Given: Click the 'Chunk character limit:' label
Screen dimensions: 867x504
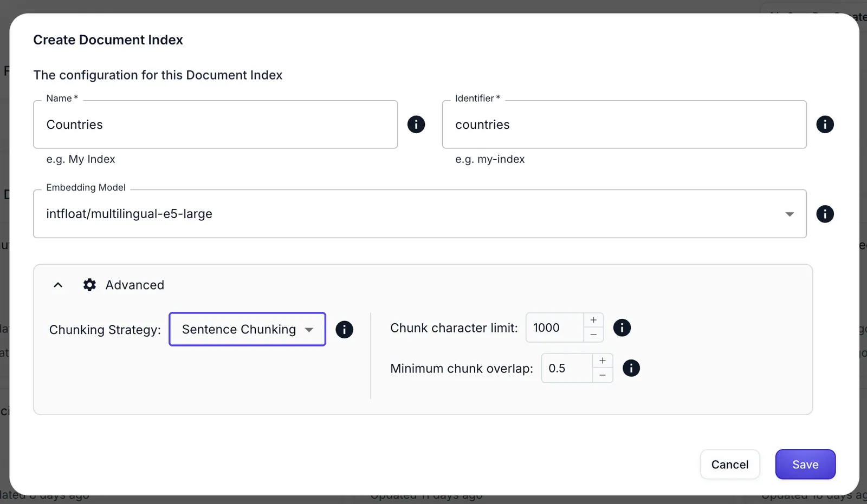Looking at the screenshot, I should coord(454,328).
